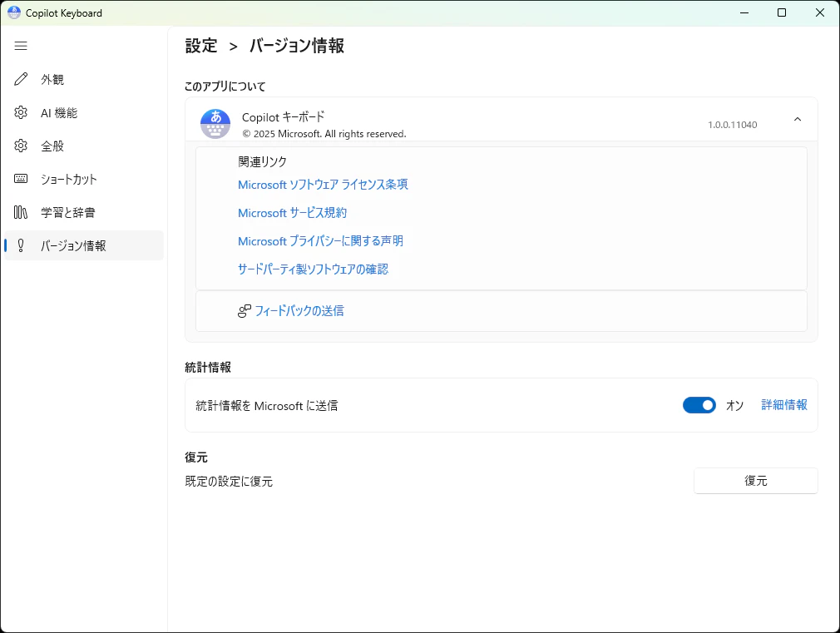Open Microsoft ソフトウェア ライセンス条項 link
This screenshot has width=840, height=633.
tap(323, 185)
